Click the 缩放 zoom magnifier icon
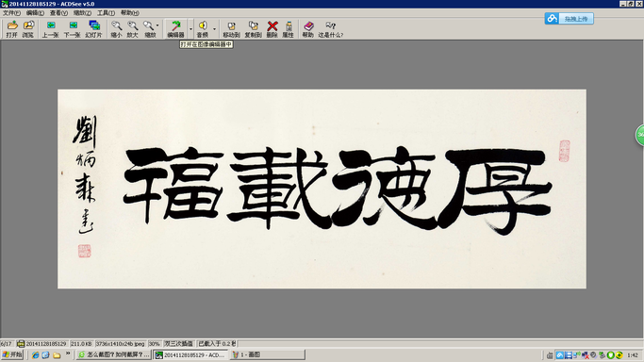Screen dimensions: 644x362 point(149,29)
